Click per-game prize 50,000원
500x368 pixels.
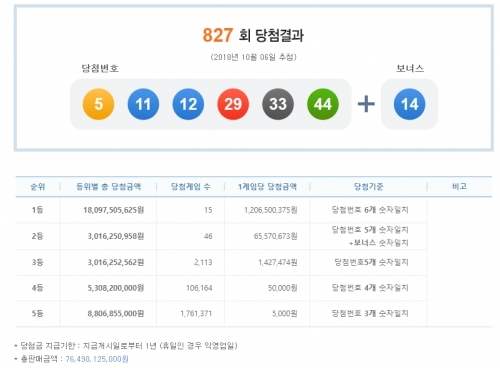(x=283, y=288)
